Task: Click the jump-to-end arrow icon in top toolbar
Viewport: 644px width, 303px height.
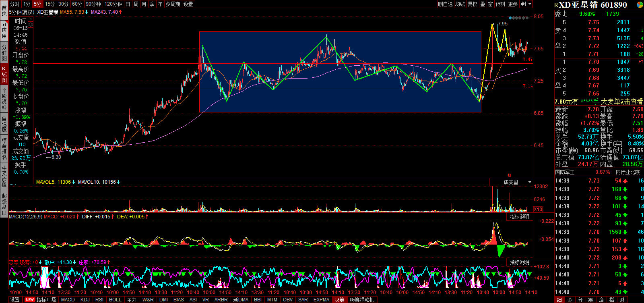Action: click(x=523, y=4)
